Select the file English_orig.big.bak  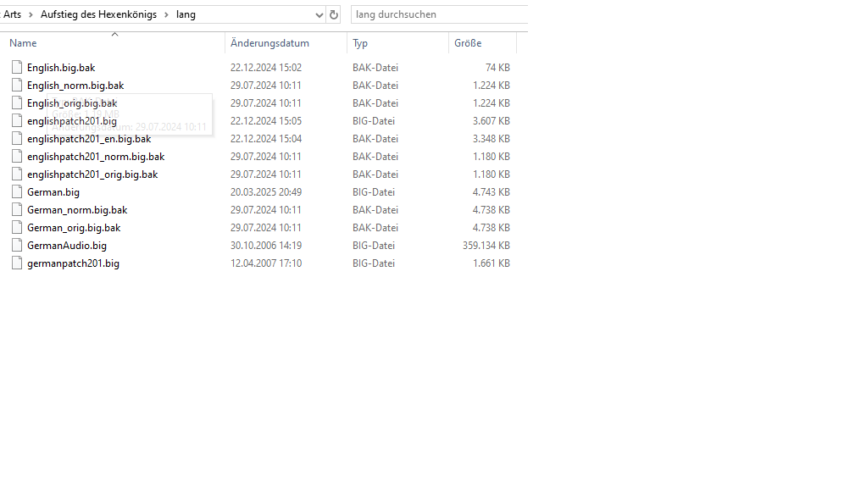72,103
